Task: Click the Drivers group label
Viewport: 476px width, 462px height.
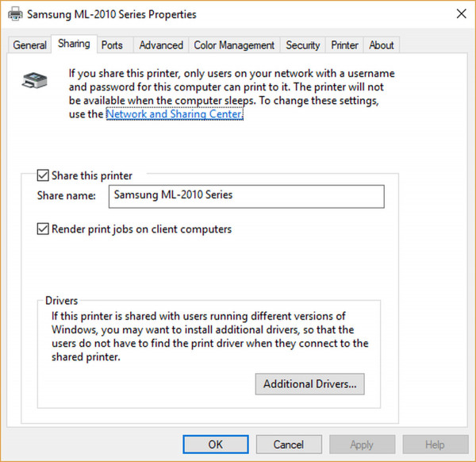Action: tap(62, 301)
